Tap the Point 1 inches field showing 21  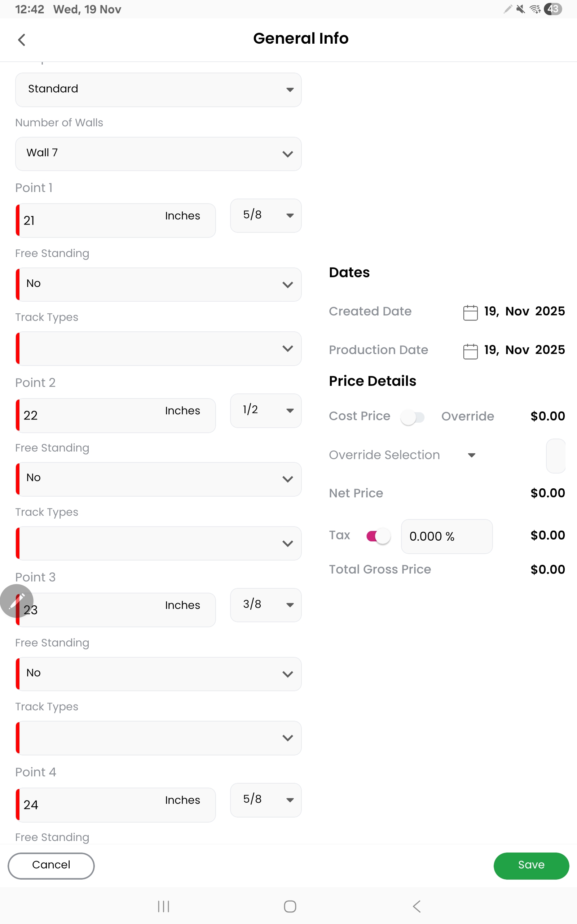point(92,220)
